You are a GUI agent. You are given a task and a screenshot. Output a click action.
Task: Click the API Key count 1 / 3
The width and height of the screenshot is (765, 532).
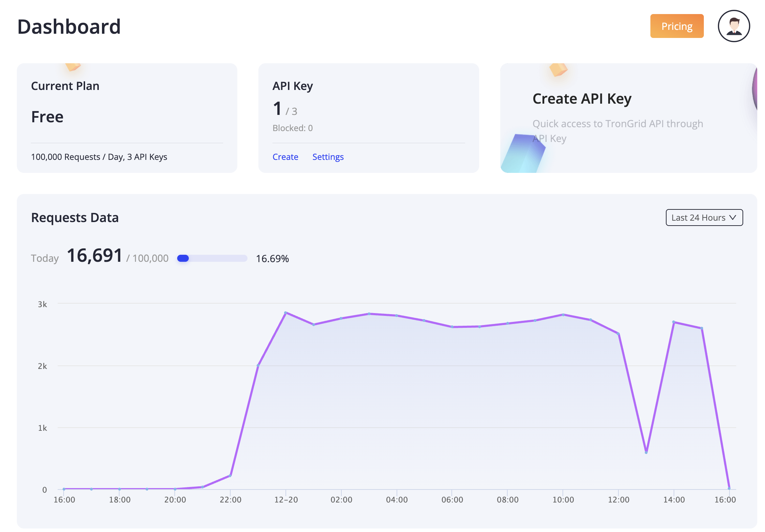(x=285, y=109)
